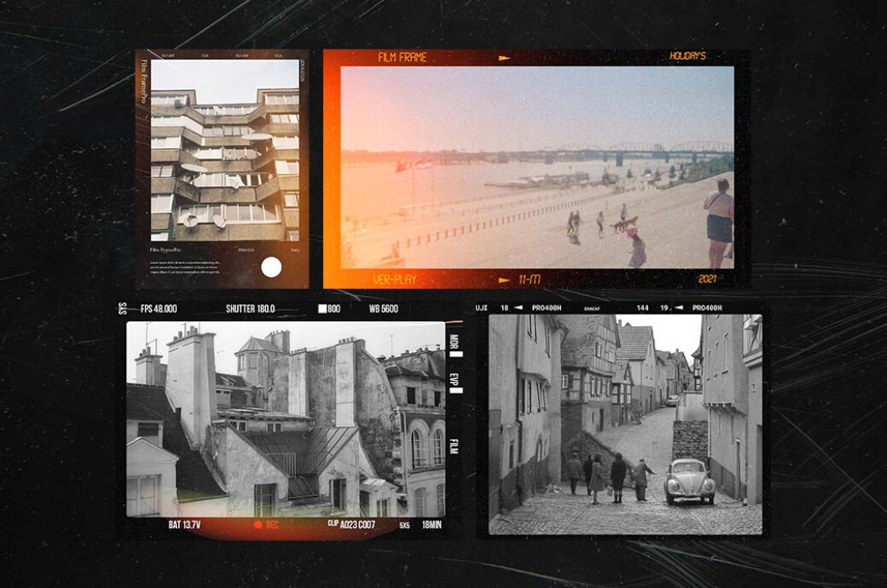Click the 18MIN remaining time indicator
Viewport: 887px width, 588px height.
[x=432, y=523]
